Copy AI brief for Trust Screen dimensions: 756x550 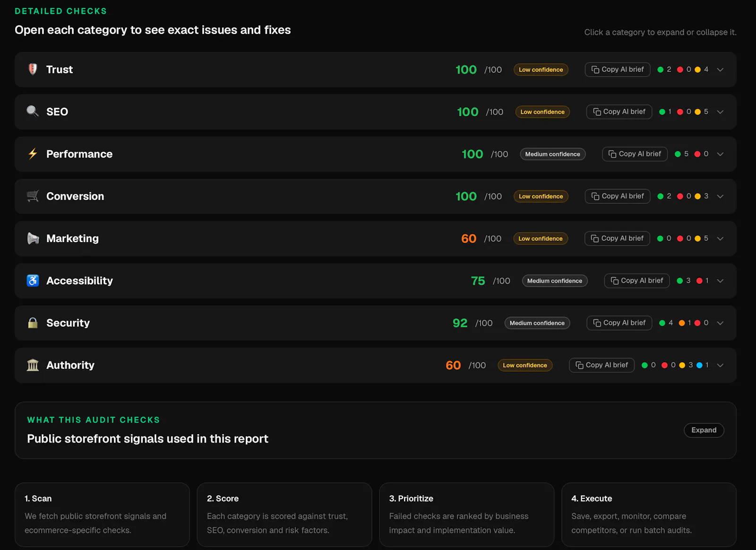[618, 70]
